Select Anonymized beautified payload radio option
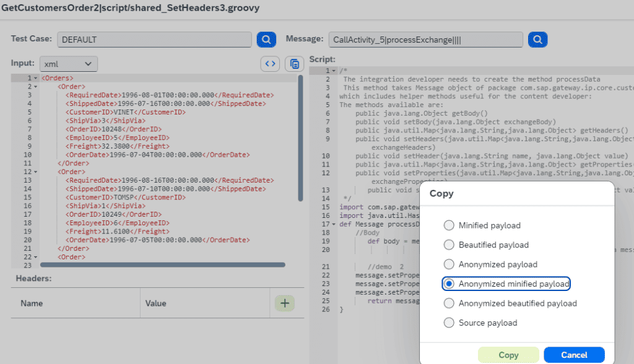 point(449,303)
